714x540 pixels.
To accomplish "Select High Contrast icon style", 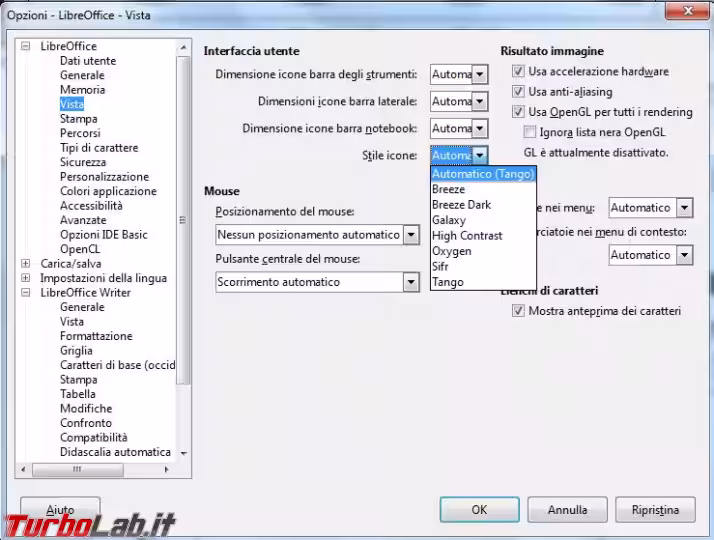I will click(x=483, y=235).
